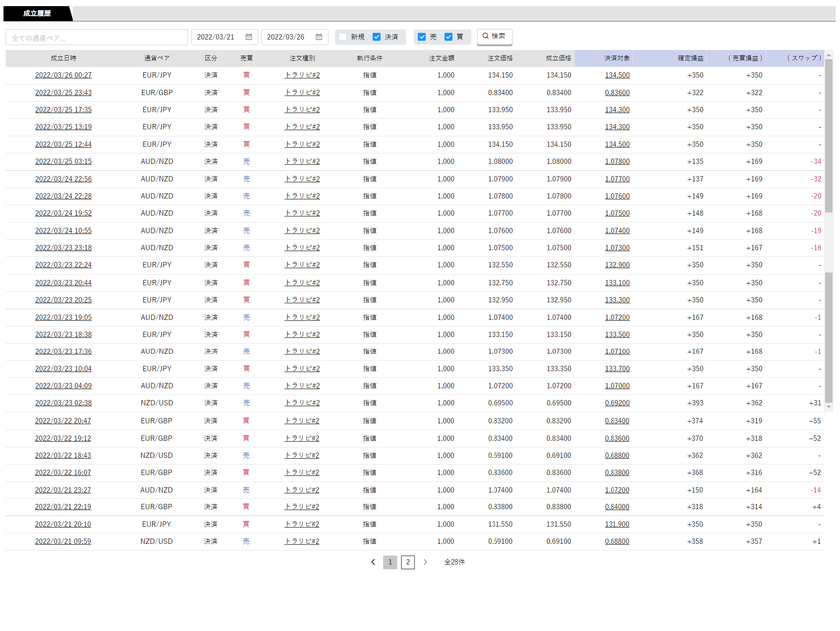Open trade dated 2022/03/25 23:43

pos(64,93)
